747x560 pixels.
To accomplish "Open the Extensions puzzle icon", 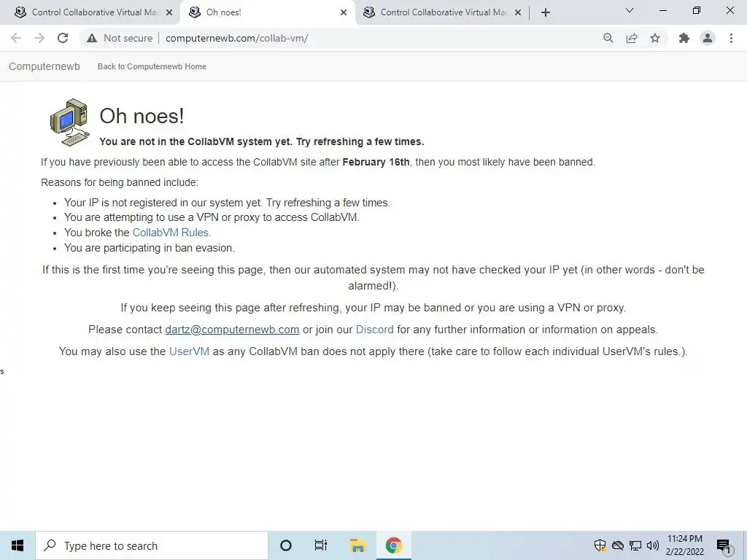I will [684, 38].
